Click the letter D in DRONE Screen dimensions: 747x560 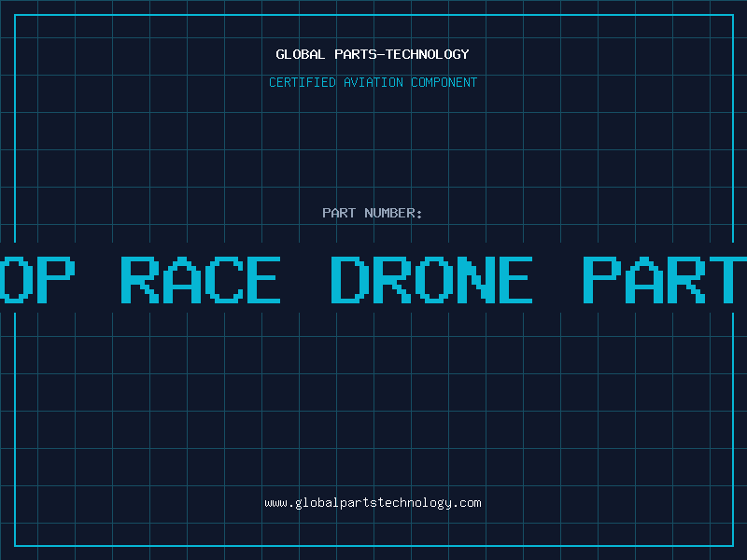point(349,279)
